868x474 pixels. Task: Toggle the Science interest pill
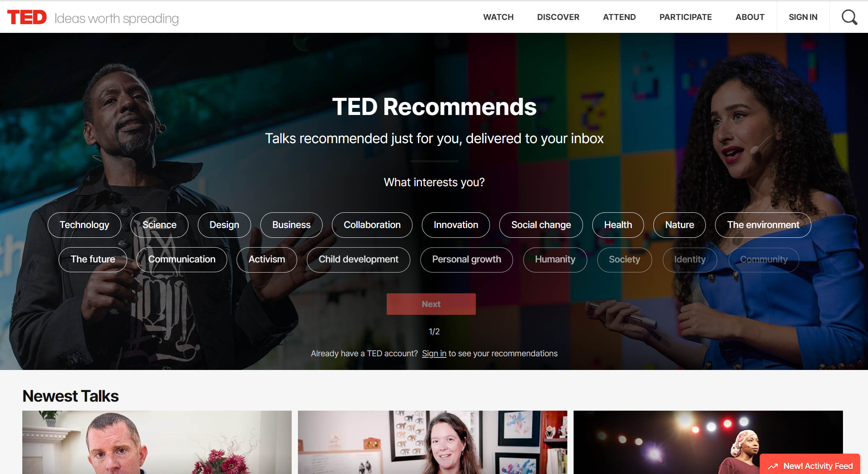point(160,225)
